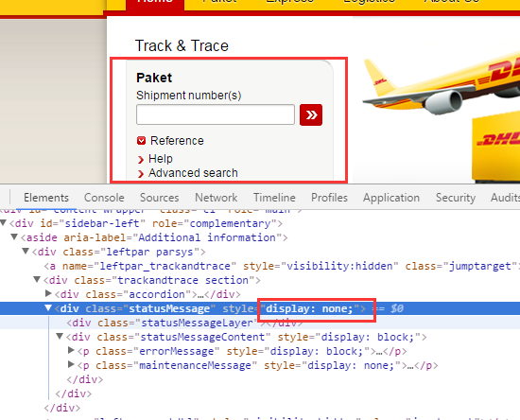This screenshot has width=520, height=420.
Task: Toggle the Reference checkbox icon
Action: [141, 141]
